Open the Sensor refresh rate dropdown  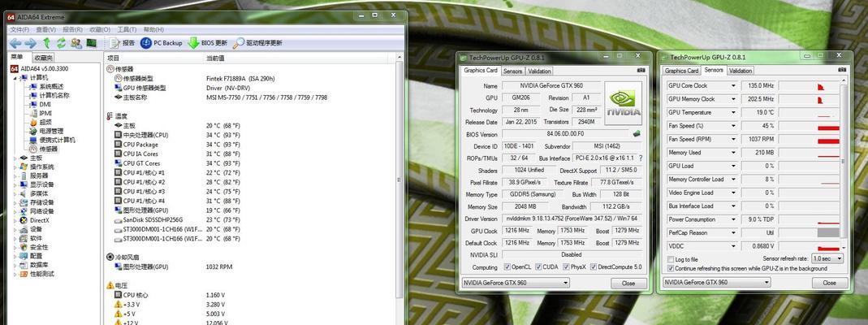[x=827, y=258]
